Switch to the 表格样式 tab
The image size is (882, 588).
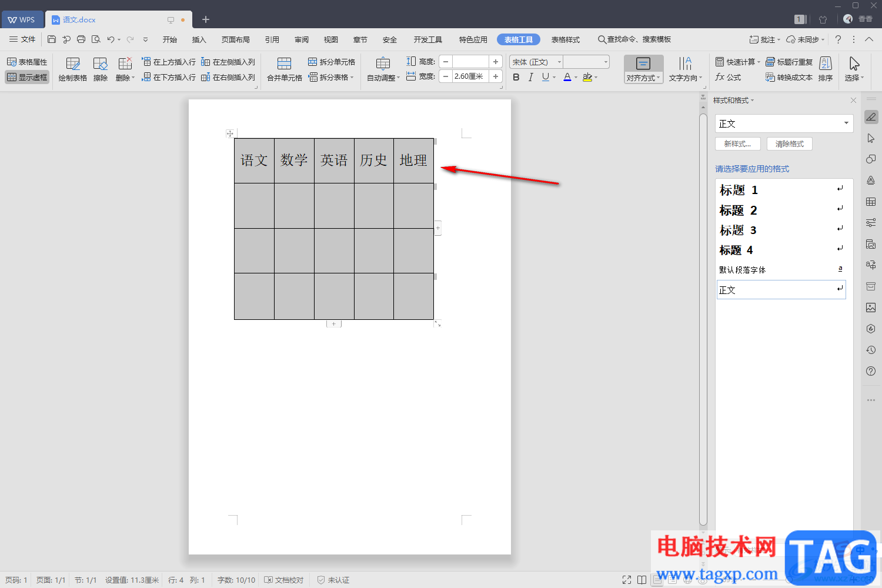(x=566, y=39)
